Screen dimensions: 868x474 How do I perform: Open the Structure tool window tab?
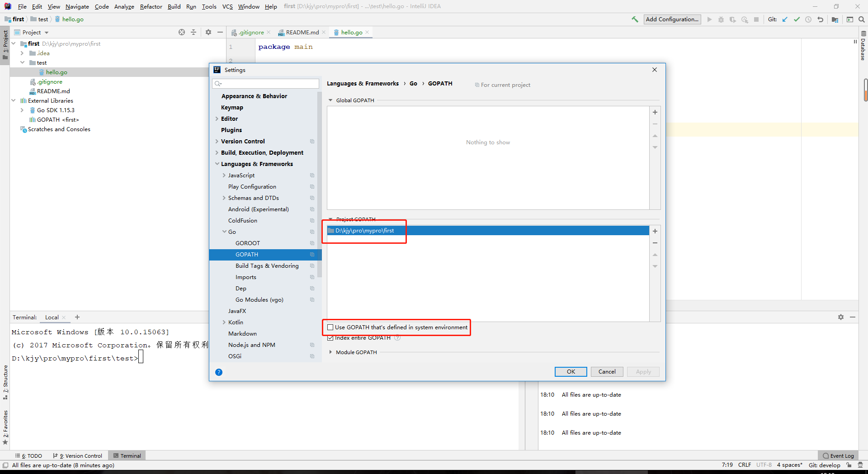click(5, 382)
